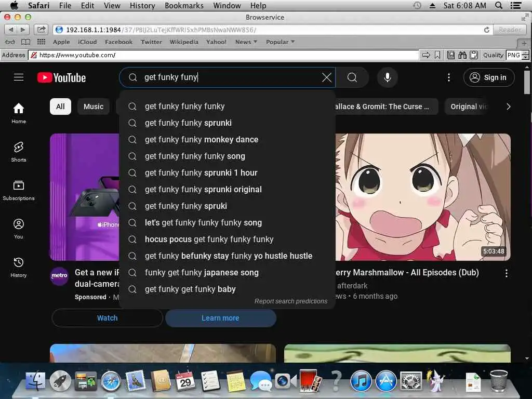532x399 pixels.
Task: Click the Watch button on the ad
Action: click(x=107, y=318)
